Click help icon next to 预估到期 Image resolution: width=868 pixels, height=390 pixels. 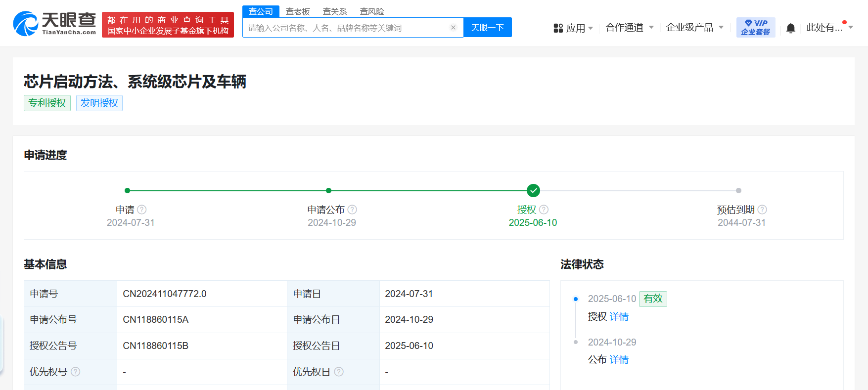[762, 210]
